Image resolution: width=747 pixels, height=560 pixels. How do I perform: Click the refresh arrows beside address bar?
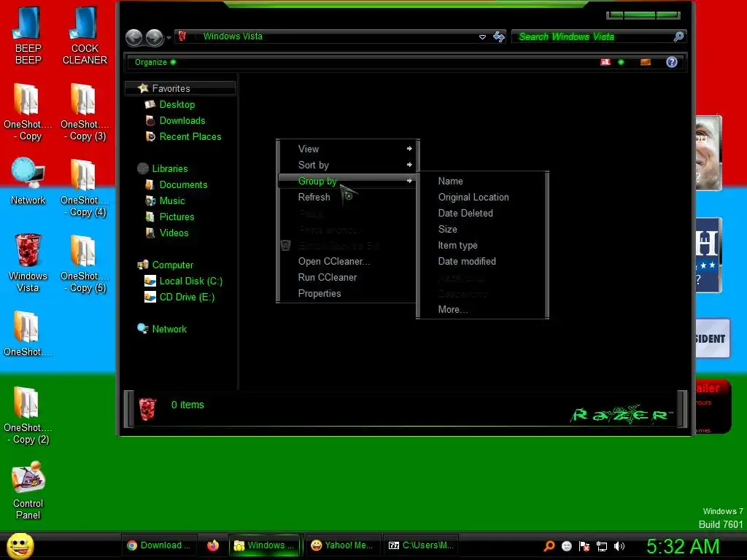pyautogui.click(x=499, y=36)
